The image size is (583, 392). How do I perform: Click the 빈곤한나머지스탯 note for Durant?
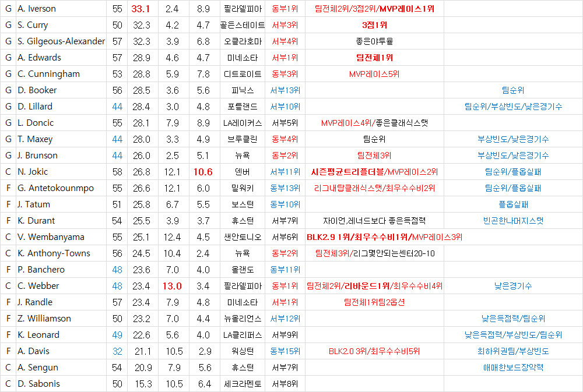(x=513, y=221)
